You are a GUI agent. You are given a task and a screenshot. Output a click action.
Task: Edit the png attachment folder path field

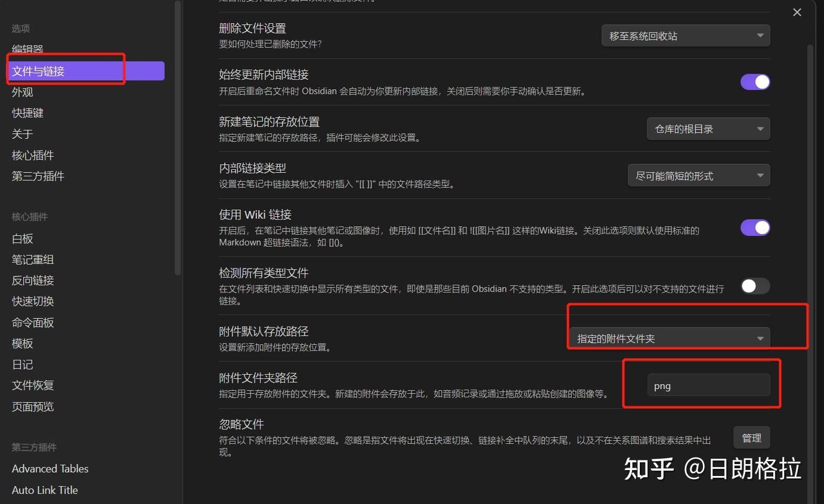click(709, 385)
